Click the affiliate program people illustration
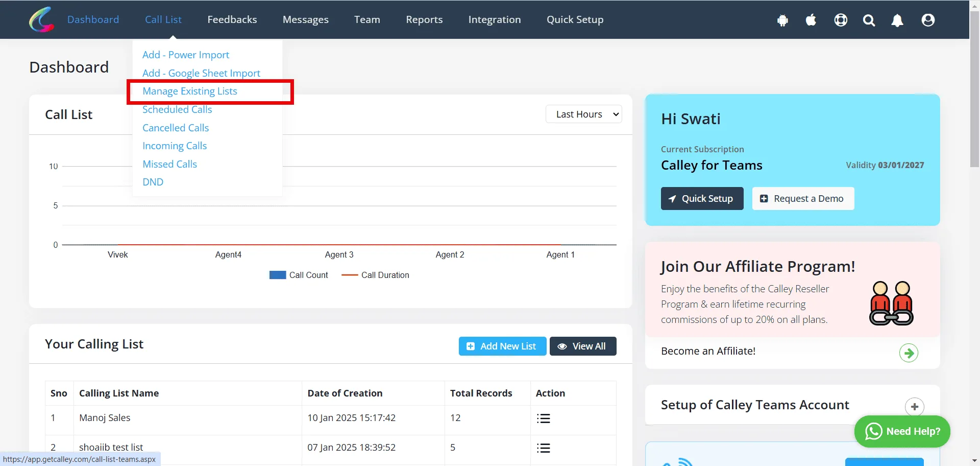Image resolution: width=980 pixels, height=466 pixels. pos(891,303)
